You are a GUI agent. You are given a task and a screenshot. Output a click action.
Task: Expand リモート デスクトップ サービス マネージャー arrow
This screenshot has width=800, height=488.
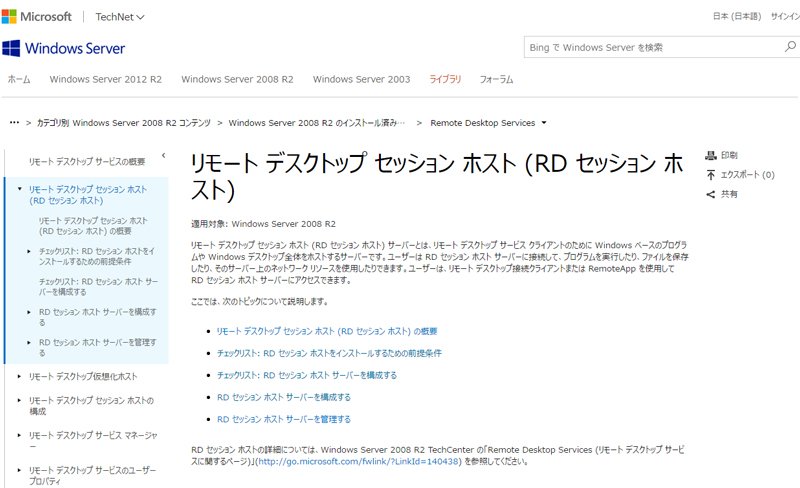coord(19,435)
